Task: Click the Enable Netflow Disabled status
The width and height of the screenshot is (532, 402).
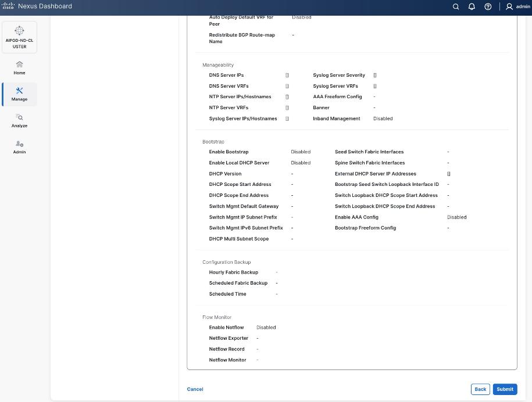Action: [266, 327]
